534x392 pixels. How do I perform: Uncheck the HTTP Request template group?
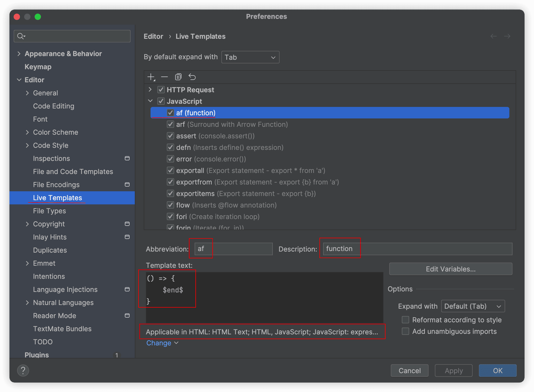[x=161, y=90]
